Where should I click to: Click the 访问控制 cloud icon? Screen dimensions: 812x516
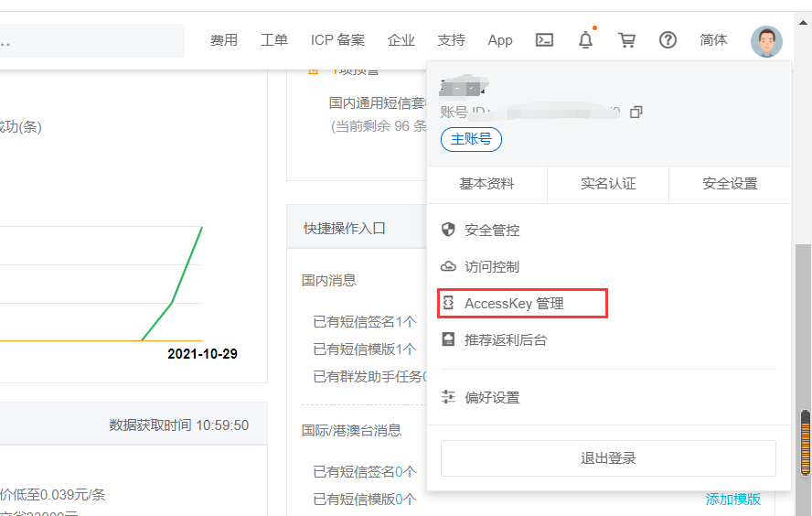coord(448,266)
